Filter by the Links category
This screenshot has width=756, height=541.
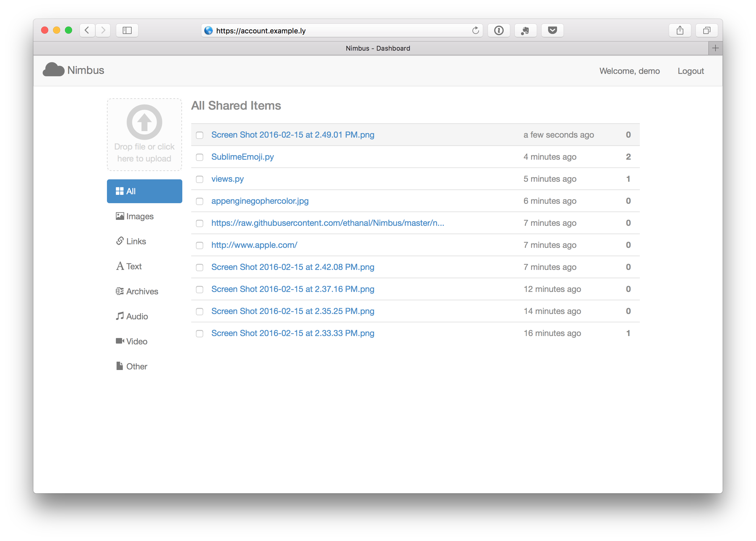(x=136, y=241)
